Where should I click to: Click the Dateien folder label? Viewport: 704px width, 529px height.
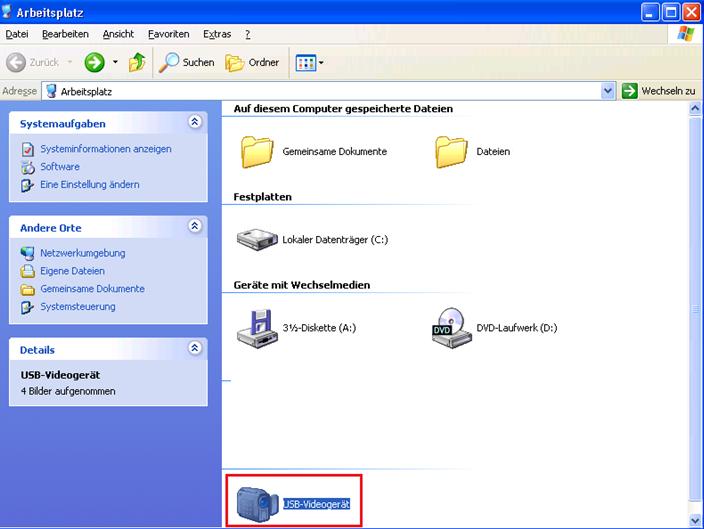493,152
